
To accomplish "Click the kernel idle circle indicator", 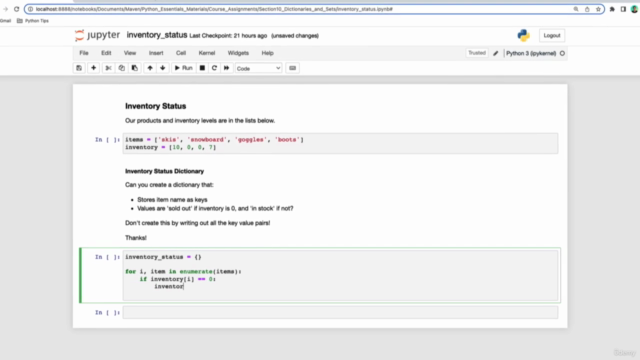I will click(x=562, y=53).
